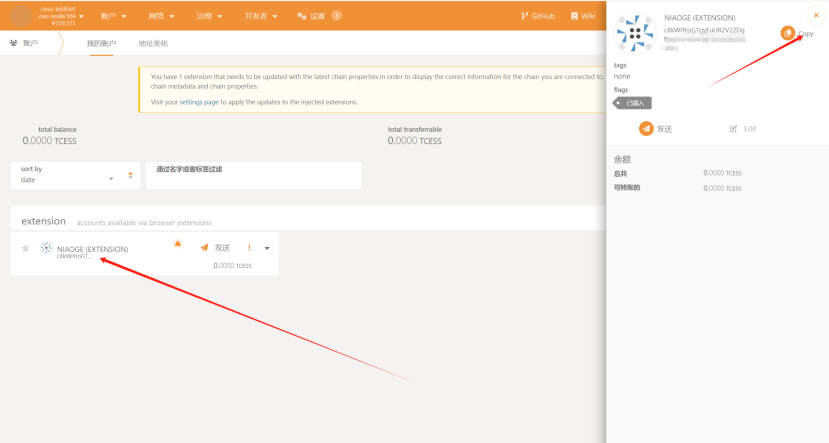The height and width of the screenshot is (443, 829).
Task: Open the NIAOGE (EXTENSION) account name
Action: tap(93, 249)
